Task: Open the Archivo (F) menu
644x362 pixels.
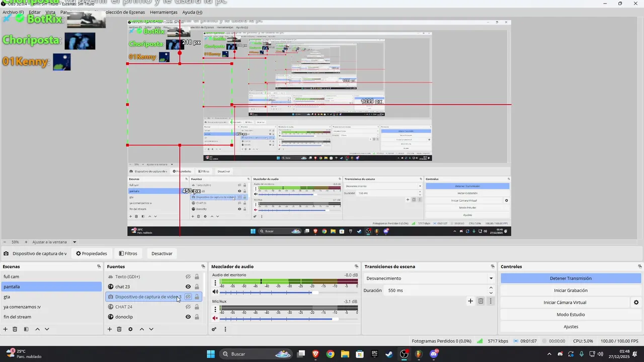Action: pyautogui.click(x=13, y=12)
